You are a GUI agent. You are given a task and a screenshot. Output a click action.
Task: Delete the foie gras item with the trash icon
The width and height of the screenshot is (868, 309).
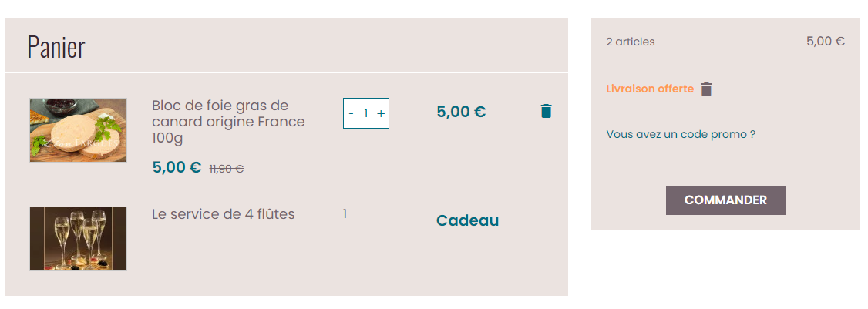point(546,111)
